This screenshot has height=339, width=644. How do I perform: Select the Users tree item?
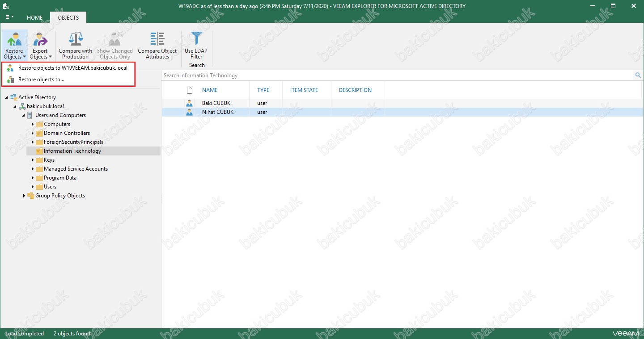click(x=50, y=187)
